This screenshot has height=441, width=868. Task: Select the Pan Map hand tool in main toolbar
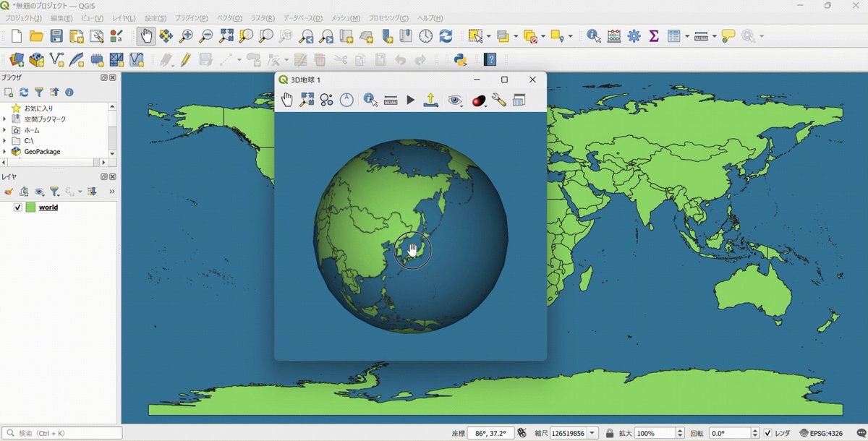click(146, 36)
